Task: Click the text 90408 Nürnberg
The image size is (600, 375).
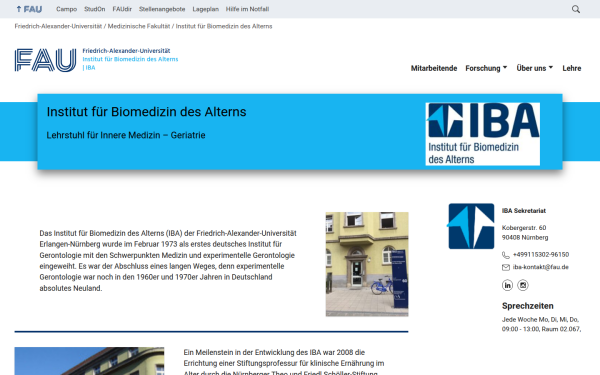Action: coord(525,238)
